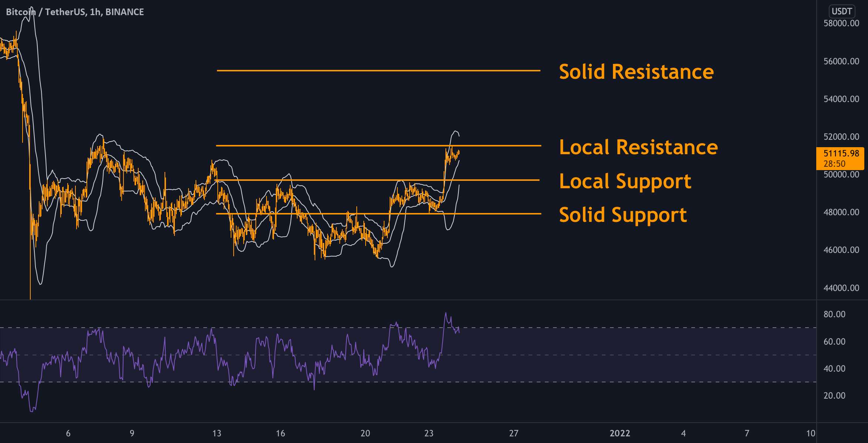
Task: Click the RSI 20.00 axis label
Action: click(x=834, y=396)
